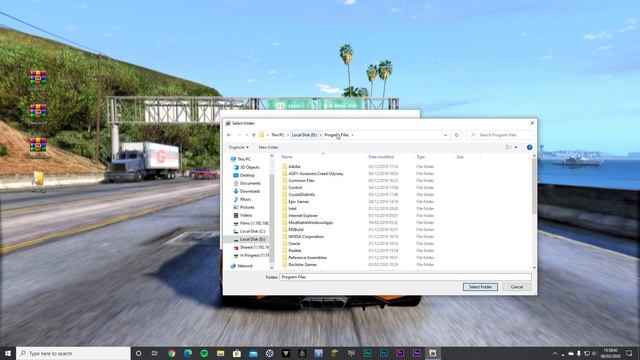Viewport: 640px width, 360px height.
Task: Open the Action Center notifications icon
Action: (629, 353)
